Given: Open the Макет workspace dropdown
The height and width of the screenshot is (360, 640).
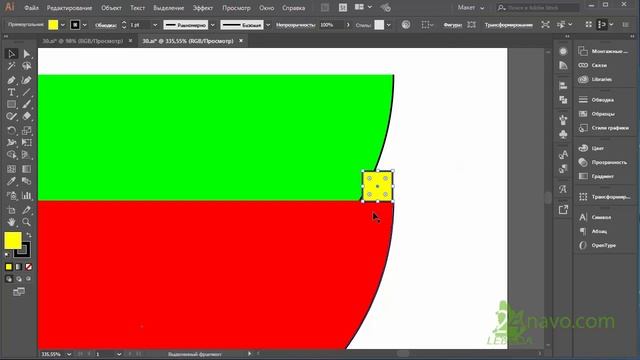Looking at the screenshot, I should click(x=471, y=8).
